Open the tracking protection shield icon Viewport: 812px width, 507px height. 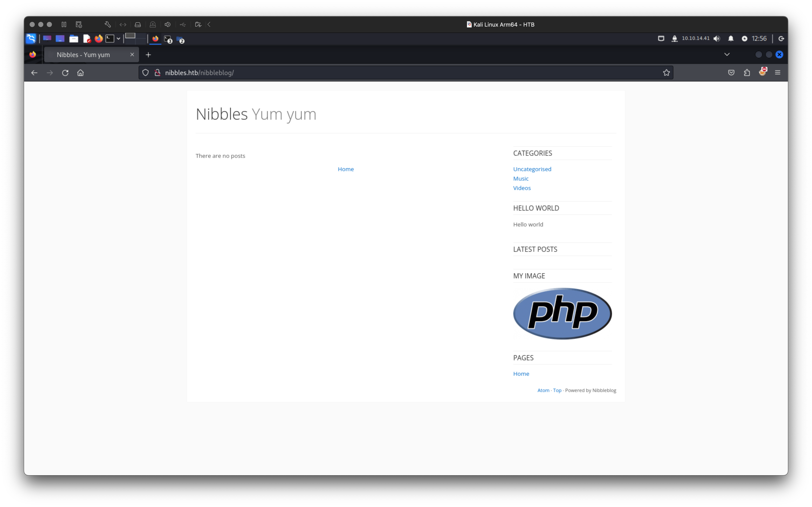click(145, 73)
